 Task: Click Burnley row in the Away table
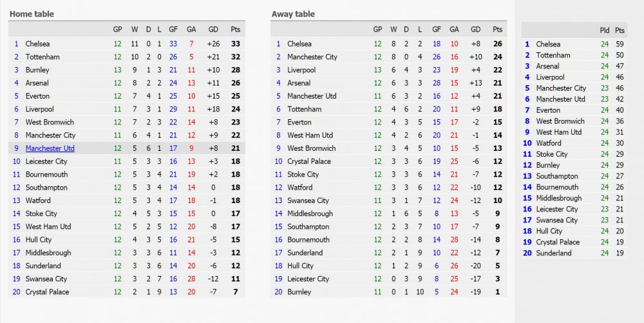[x=388, y=292]
